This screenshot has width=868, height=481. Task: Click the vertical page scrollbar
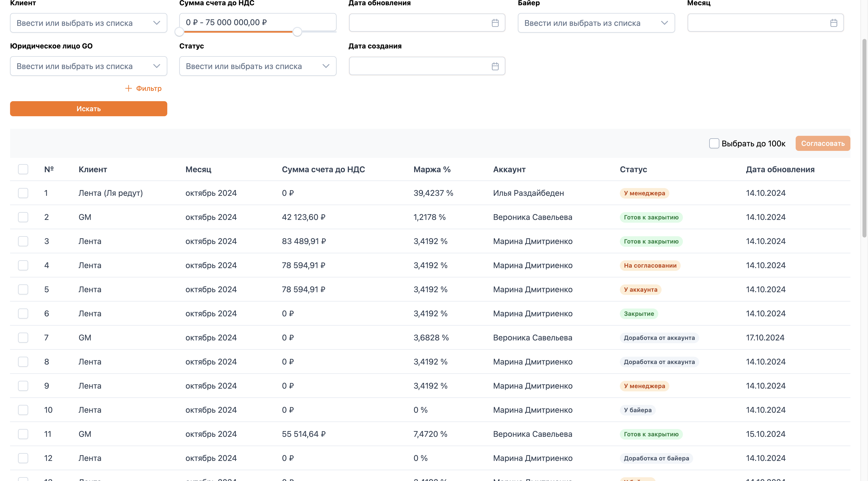[x=864, y=138]
